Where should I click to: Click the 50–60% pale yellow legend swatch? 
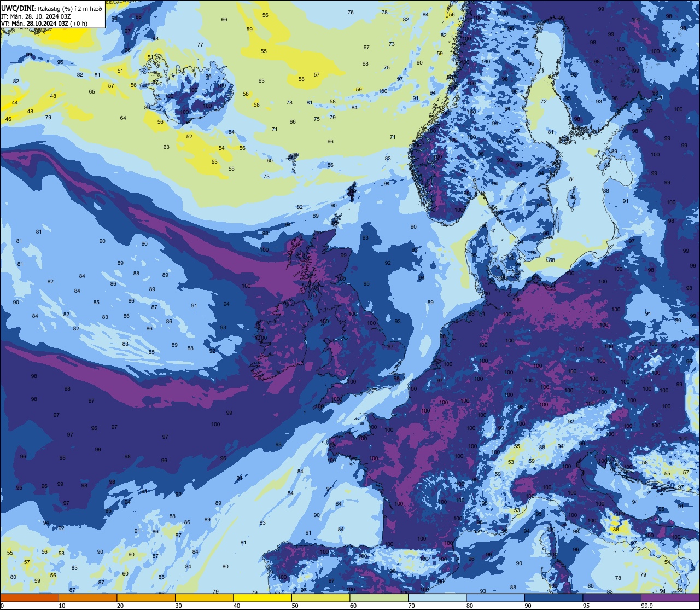(x=320, y=597)
